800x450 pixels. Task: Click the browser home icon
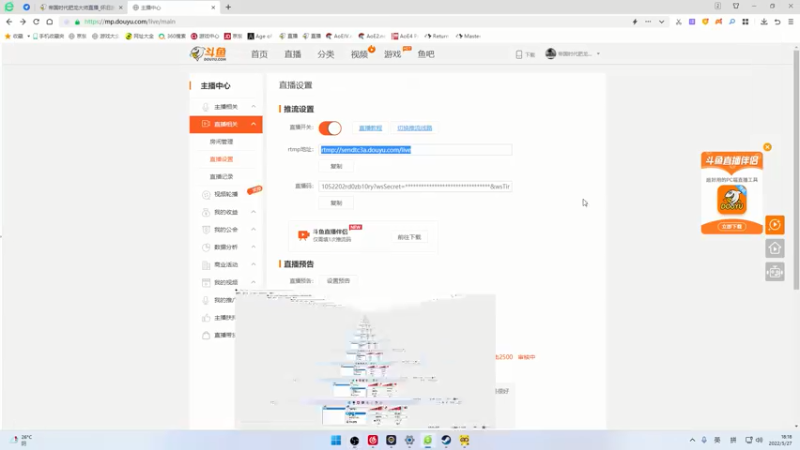49,22
